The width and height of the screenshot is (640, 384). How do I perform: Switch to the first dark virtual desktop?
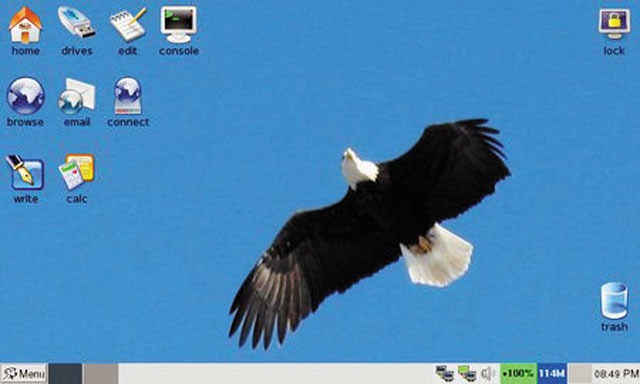coord(65,373)
